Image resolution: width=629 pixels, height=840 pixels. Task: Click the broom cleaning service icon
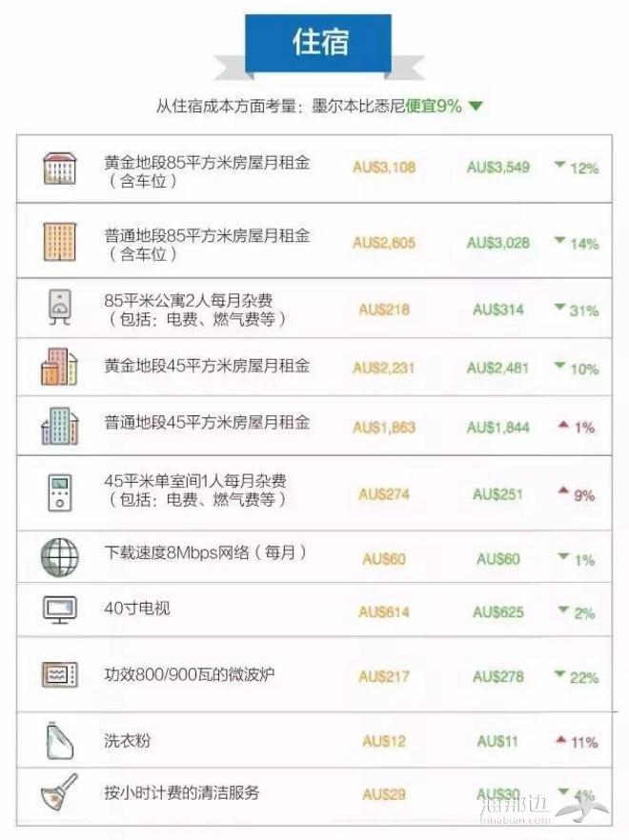click(59, 792)
